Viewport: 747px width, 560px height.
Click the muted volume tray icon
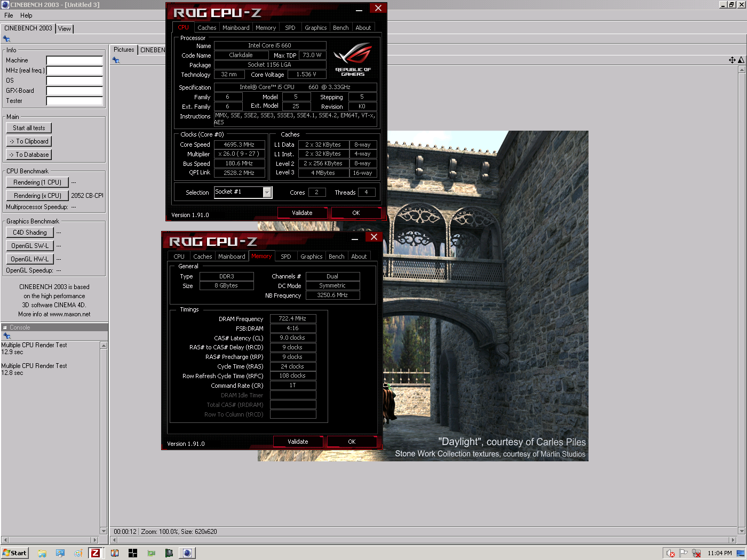[671, 553]
